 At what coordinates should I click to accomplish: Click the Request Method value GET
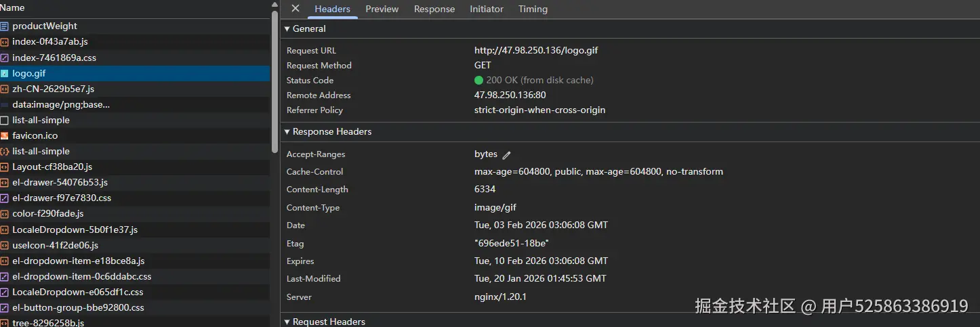click(483, 65)
